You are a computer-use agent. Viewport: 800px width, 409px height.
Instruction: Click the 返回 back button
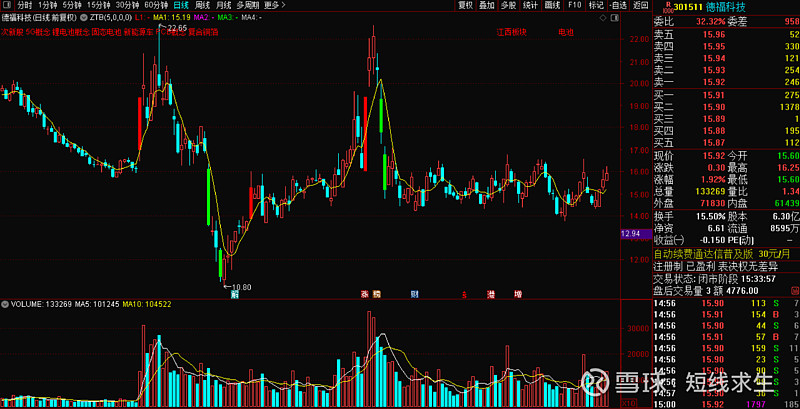tap(640, 6)
